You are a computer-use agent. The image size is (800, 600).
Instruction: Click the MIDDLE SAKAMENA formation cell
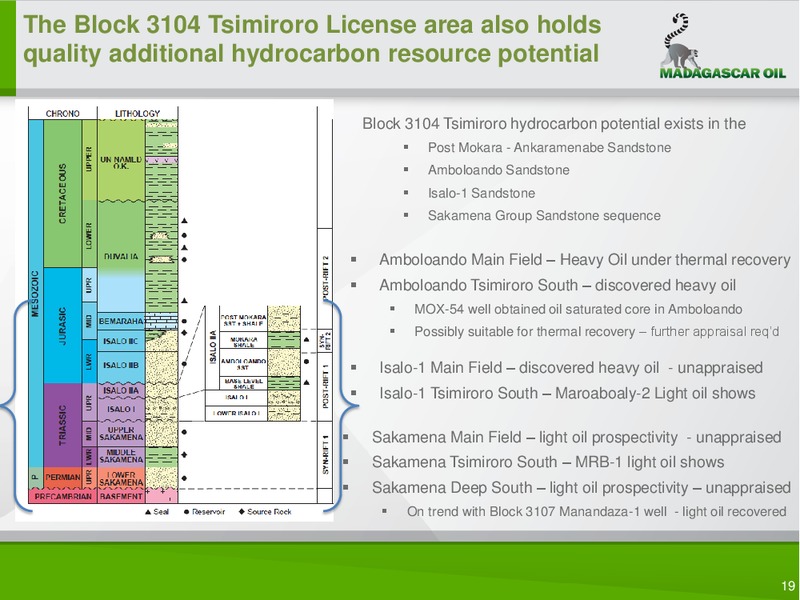121,456
